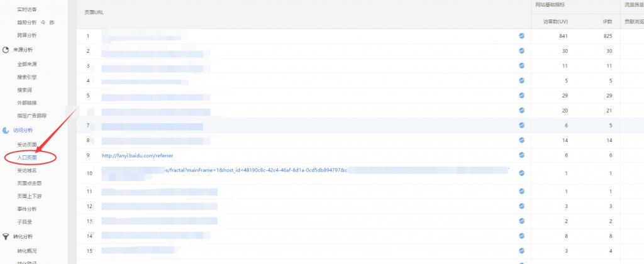The image size is (644, 264).
Task: Open 转化概况 in the sidebar
Action: point(26,251)
